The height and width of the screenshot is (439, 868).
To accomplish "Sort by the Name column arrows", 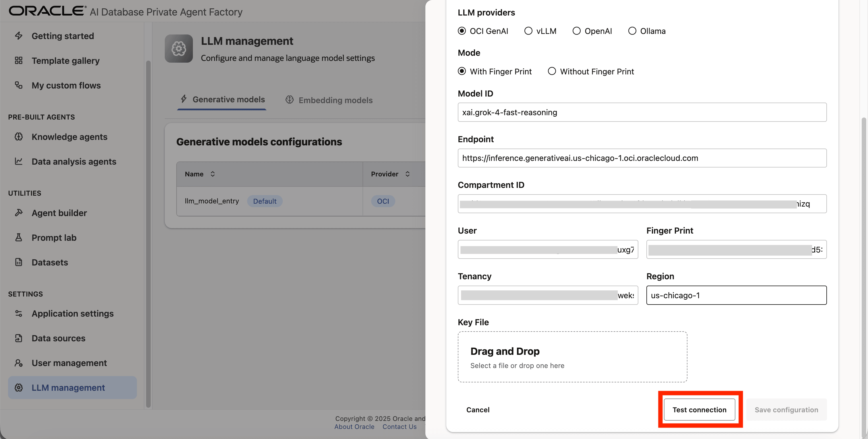I will 213,174.
